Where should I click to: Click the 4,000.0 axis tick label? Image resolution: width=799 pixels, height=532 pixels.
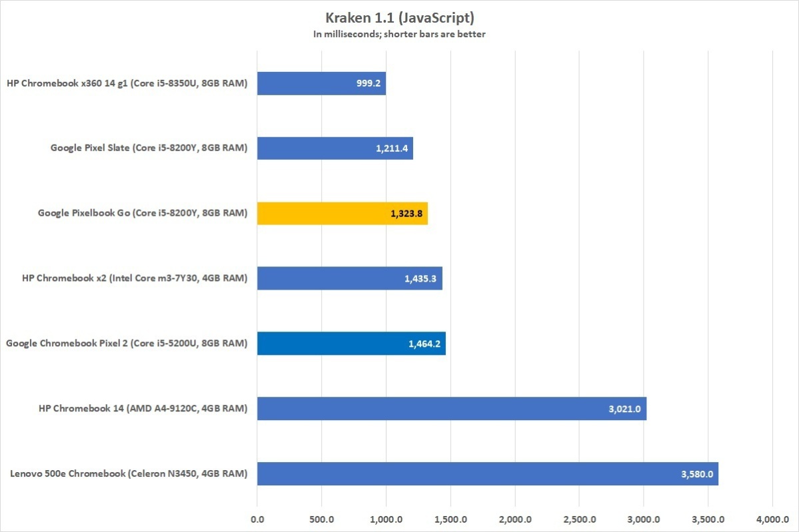click(x=772, y=517)
